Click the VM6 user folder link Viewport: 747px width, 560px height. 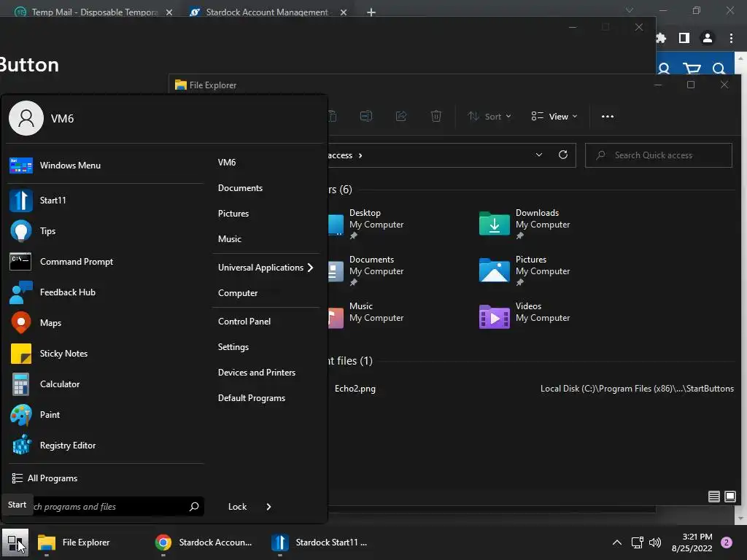pos(227,163)
